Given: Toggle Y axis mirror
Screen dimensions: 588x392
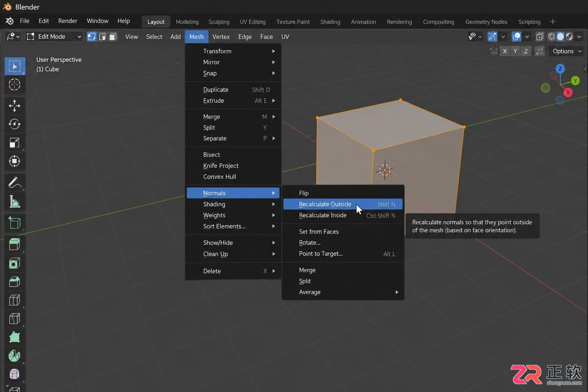Looking at the screenshot, I should click(515, 51).
